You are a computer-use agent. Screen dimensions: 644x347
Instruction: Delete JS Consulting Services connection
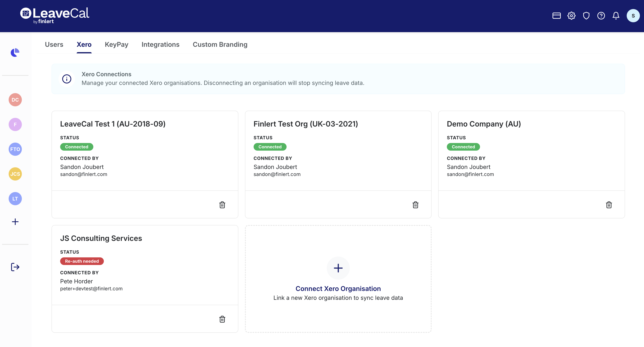coord(222,319)
